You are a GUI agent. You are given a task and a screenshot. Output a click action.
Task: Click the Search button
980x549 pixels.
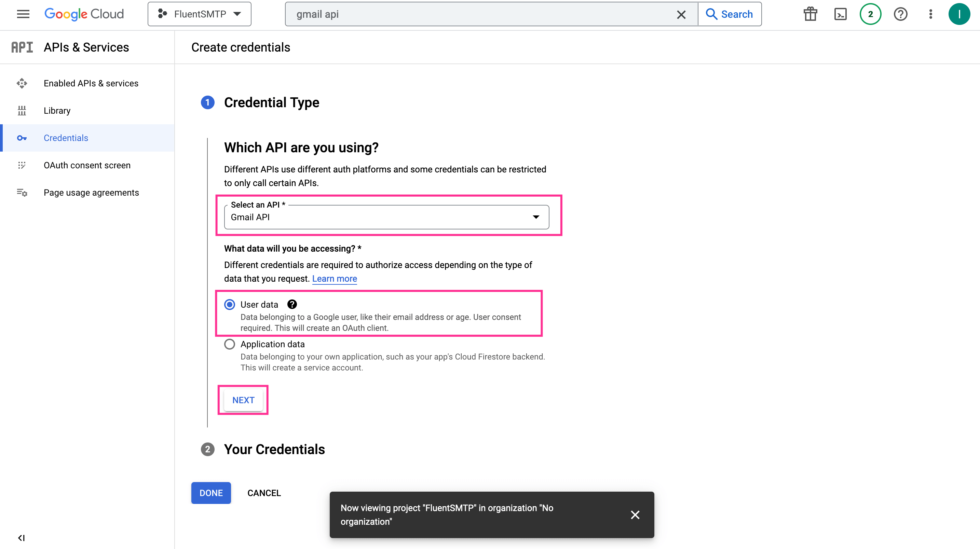tap(730, 14)
